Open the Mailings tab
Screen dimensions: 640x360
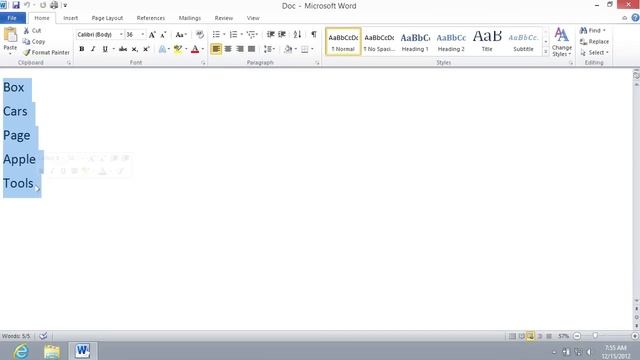pos(190,18)
